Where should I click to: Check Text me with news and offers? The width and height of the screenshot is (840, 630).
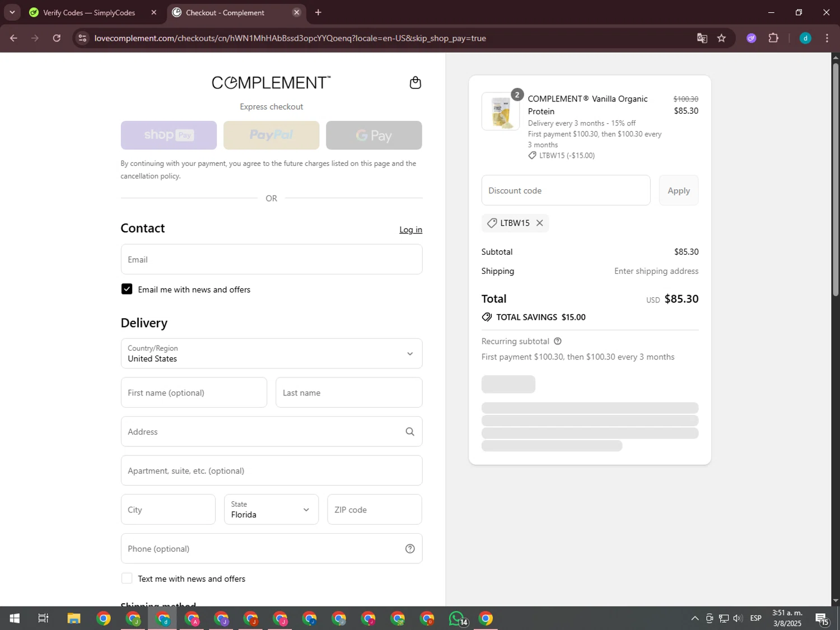[x=127, y=578]
